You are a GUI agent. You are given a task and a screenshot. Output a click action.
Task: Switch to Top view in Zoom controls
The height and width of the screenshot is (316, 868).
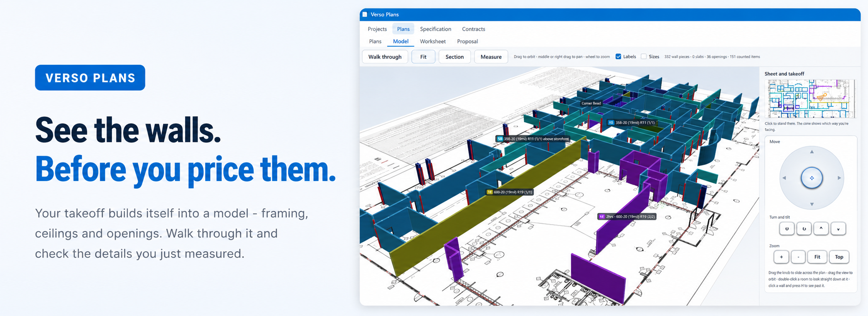(839, 257)
